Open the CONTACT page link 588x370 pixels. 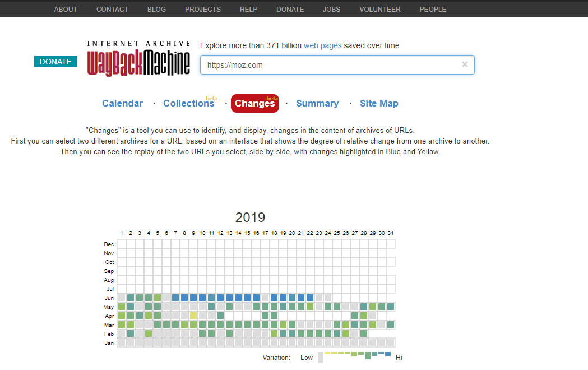[112, 10]
